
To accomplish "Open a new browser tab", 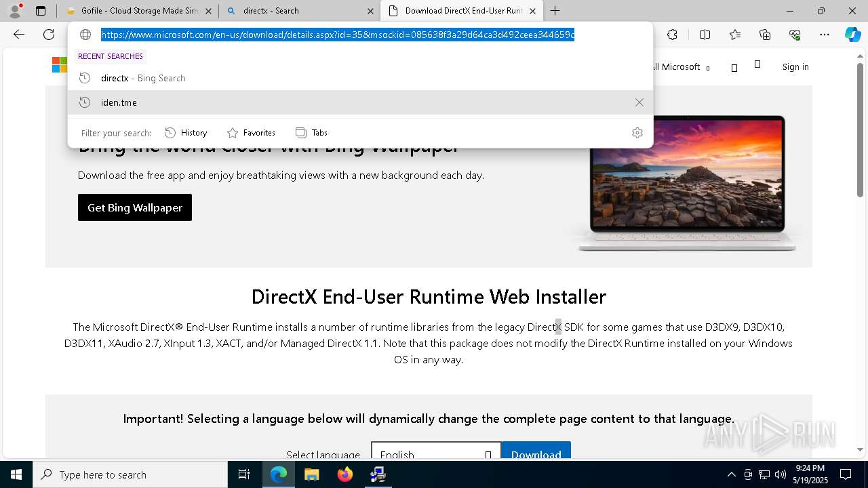I will tap(555, 11).
